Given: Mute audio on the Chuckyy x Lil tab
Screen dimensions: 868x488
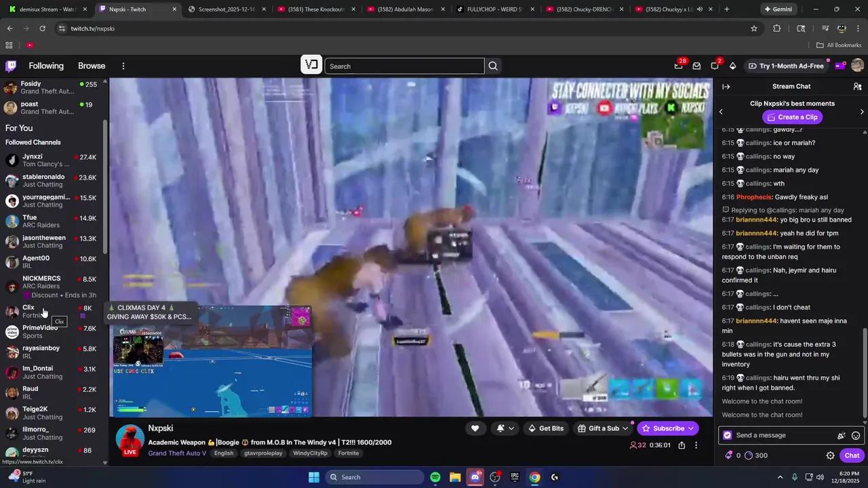Looking at the screenshot, I should 700,9.
